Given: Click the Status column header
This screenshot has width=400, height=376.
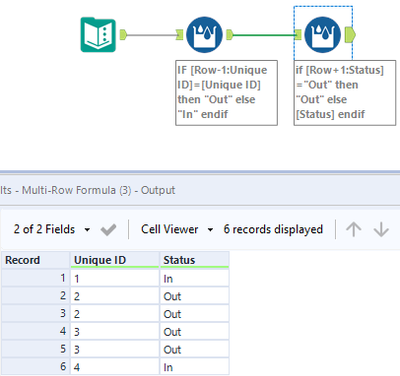Looking at the screenshot, I should pos(194,260).
